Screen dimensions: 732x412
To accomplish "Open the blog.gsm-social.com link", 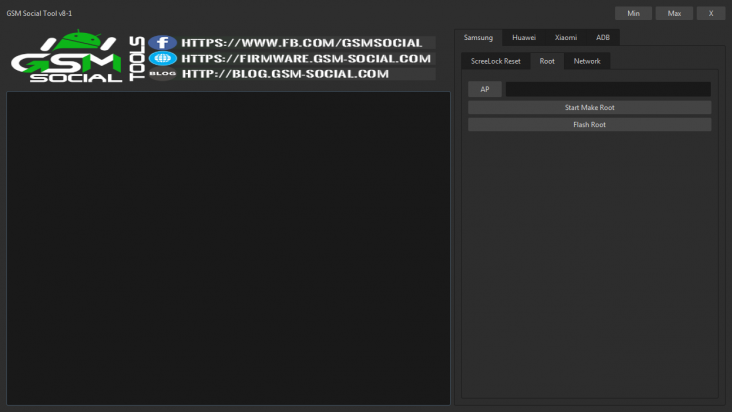I will point(285,74).
